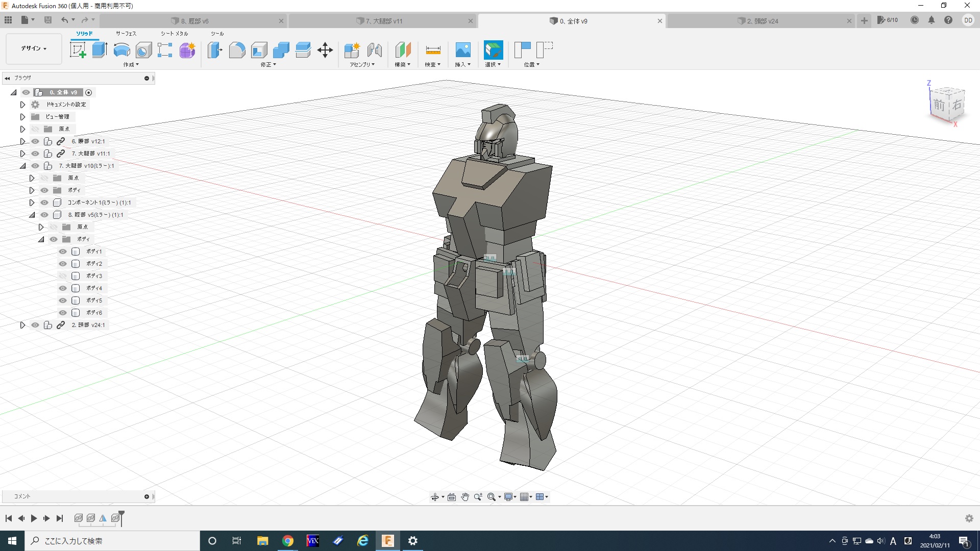The width and height of the screenshot is (980, 551).
Task: Switch to the 2. 頭部 v24 document tab
Action: click(762, 21)
